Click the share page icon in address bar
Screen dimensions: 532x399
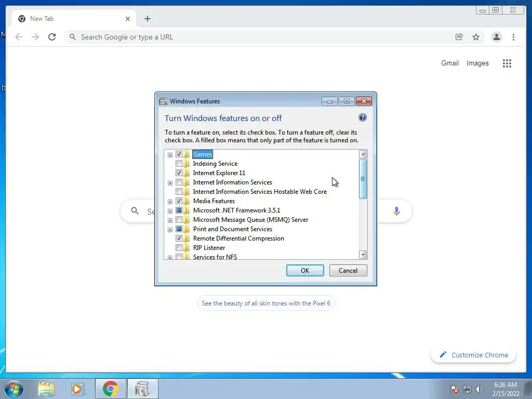click(x=459, y=37)
